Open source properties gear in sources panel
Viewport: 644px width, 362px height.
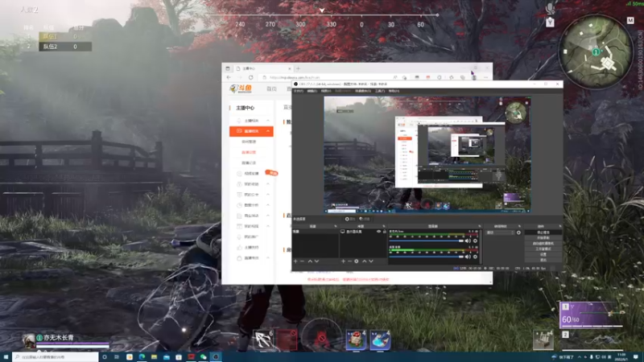(357, 261)
